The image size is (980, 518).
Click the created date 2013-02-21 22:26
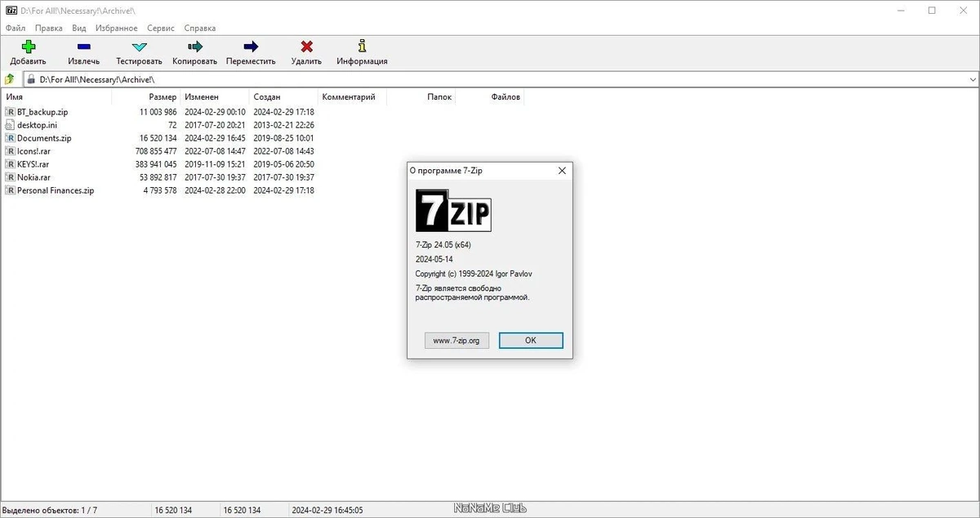tap(283, 125)
